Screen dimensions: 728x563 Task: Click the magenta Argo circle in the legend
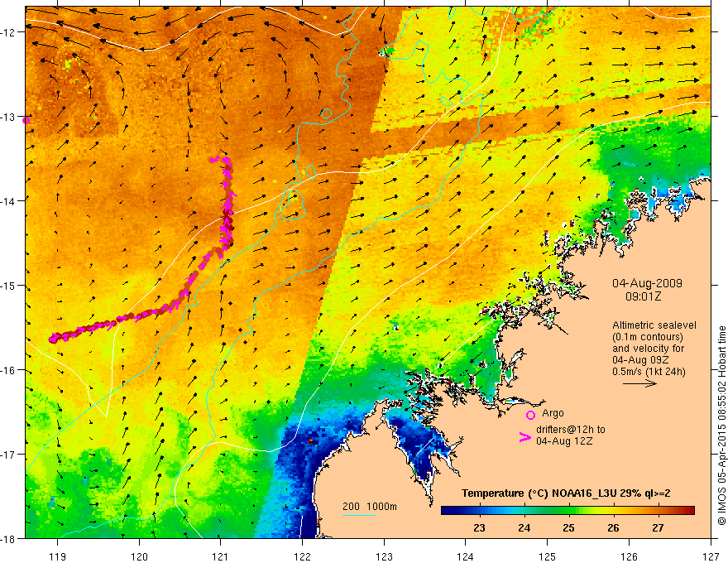pos(530,415)
